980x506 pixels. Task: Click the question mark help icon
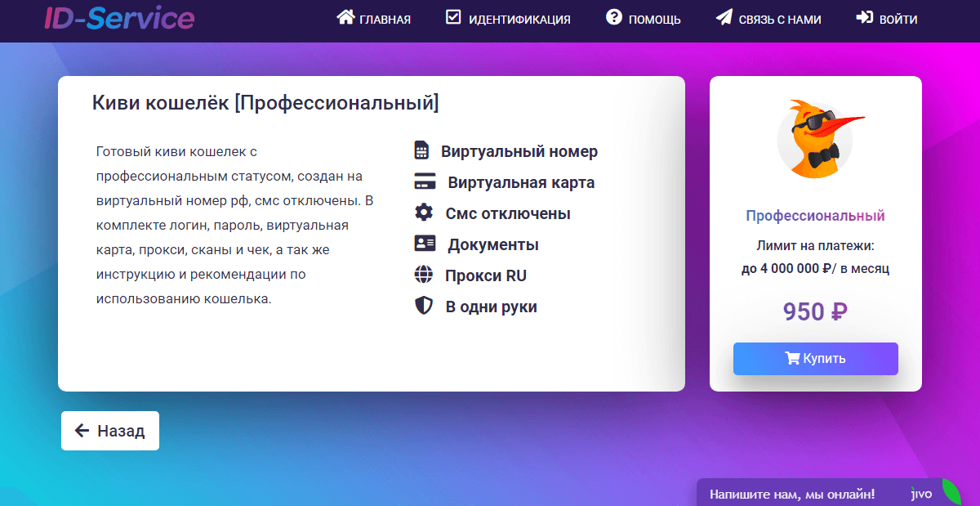(x=614, y=18)
